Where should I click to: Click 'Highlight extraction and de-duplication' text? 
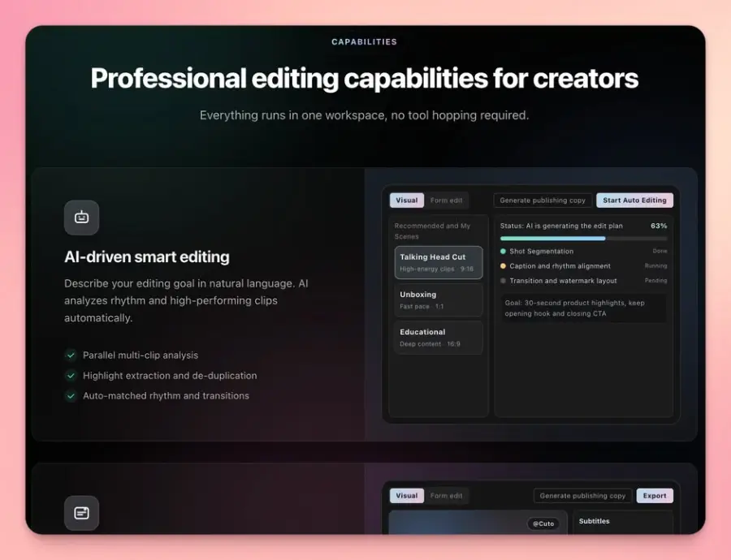[170, 376]
